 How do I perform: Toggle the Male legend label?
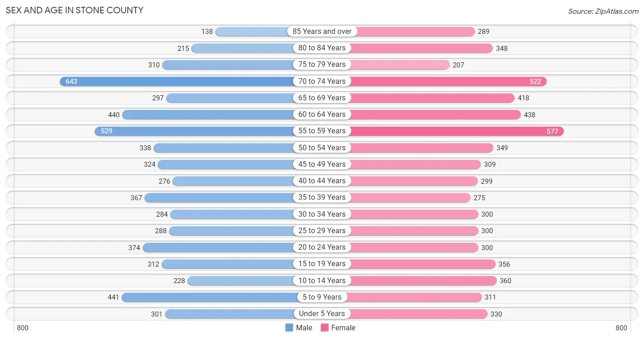[304, 328]
